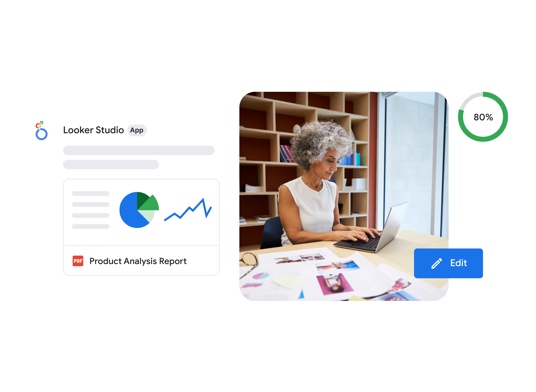Click the App tag next to Looker Studio
536x392 pixels.
[x=137, y=131]
